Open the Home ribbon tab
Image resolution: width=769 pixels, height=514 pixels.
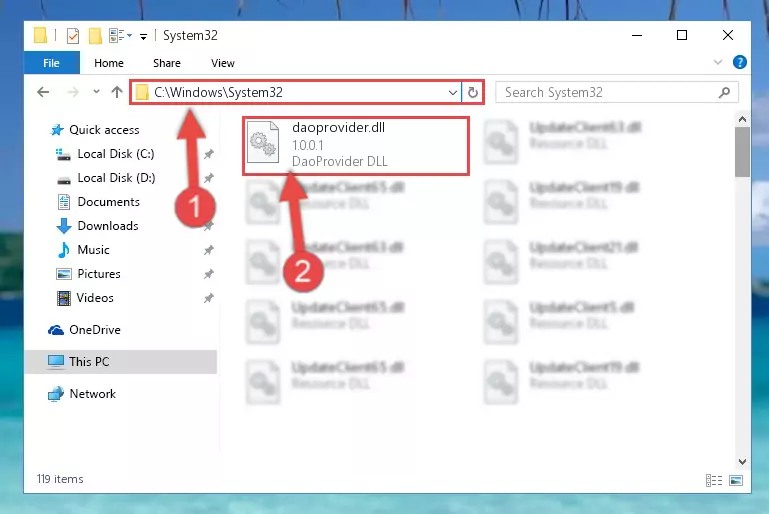pyautogui.click(x=109, y=63)
